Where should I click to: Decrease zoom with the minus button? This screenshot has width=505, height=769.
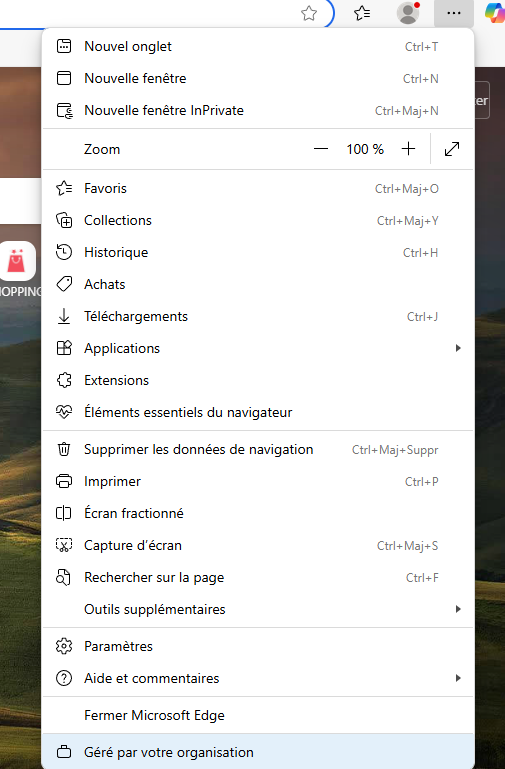(x=321, y=149)
